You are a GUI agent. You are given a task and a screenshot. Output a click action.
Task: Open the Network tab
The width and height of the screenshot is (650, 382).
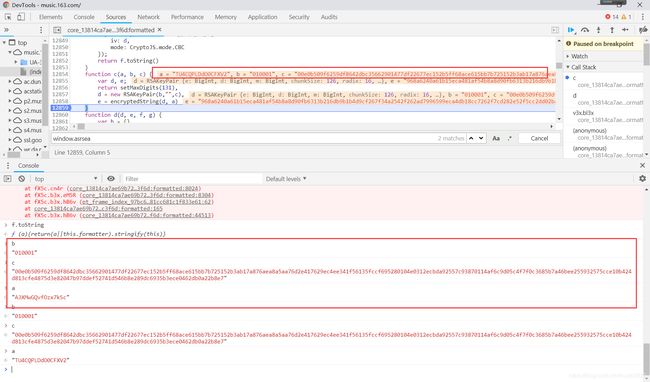(148, 17)
